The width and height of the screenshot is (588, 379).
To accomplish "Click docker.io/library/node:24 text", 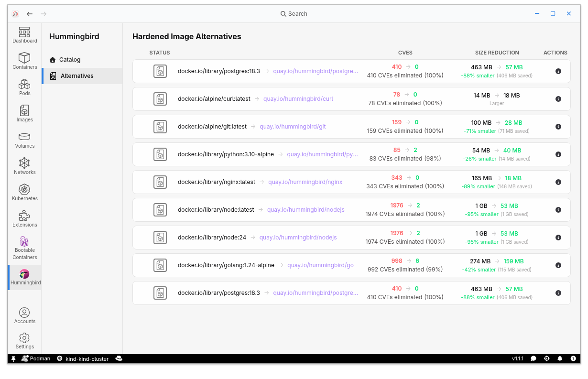I will tap(212, 238).
